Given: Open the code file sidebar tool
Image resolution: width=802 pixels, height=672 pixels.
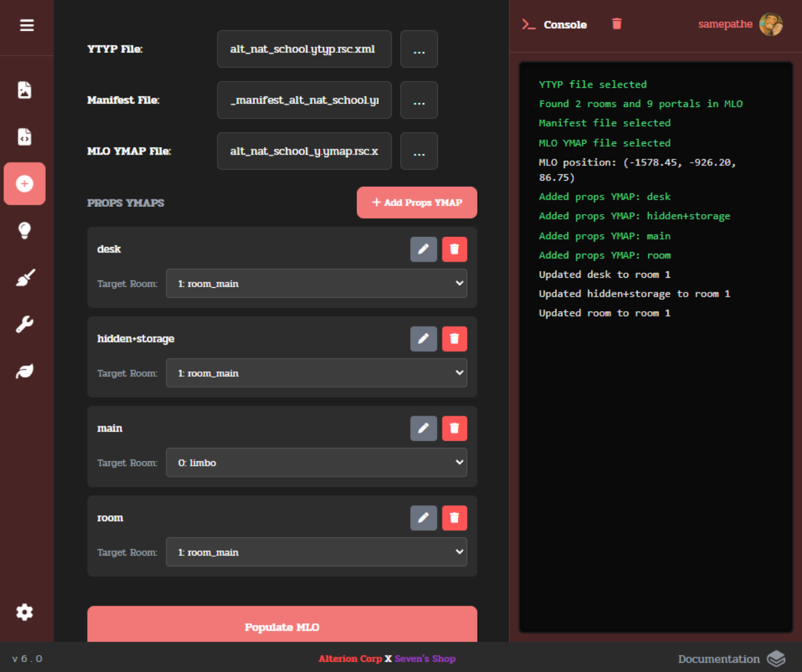Looking at the screenshot, I should 25,137.
